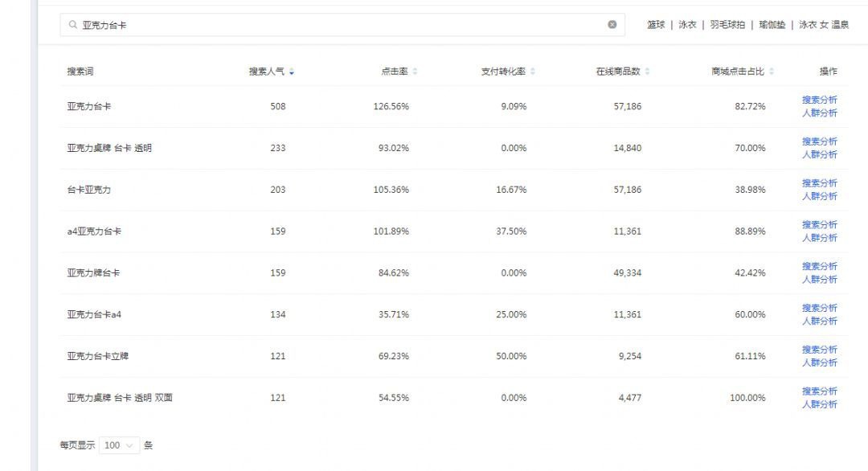Click the 100.00% mall click share value
The height and width of the screenshot is (471, 868).
[747, 397]
